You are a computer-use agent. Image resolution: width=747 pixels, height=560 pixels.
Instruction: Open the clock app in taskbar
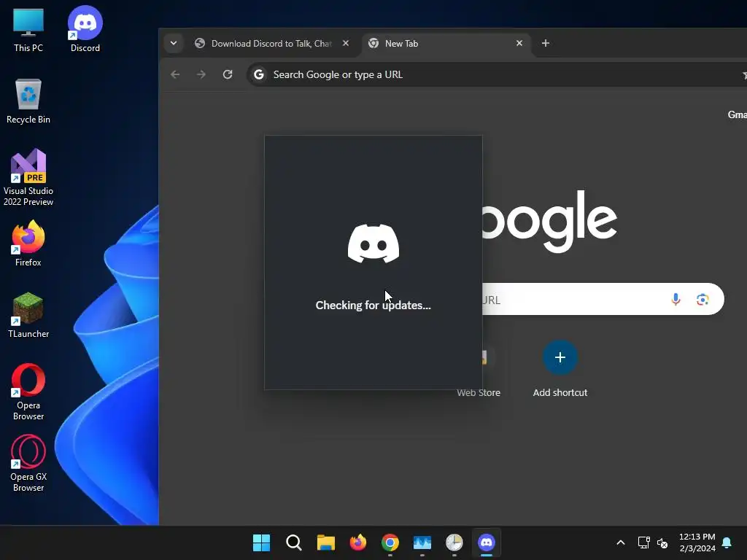click(454, 542)
